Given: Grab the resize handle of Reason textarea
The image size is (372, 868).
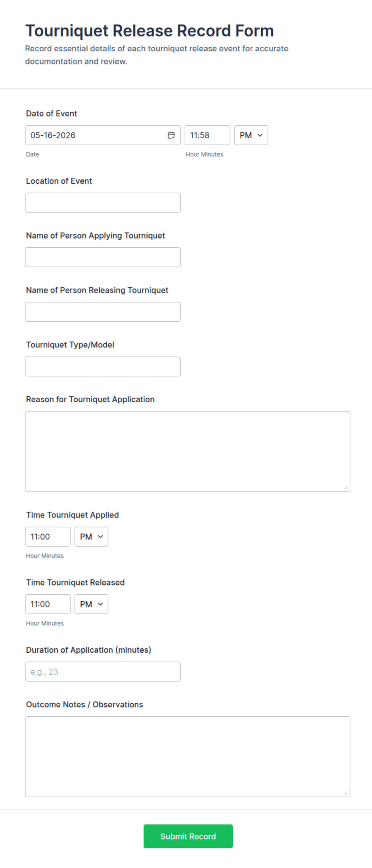Looking at the screenshot, I should (x=346, y=487).
